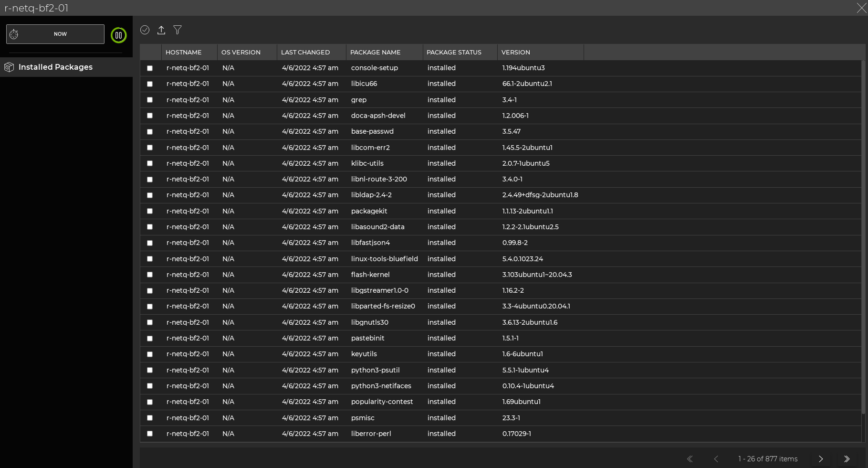Sort by LAST CHANGED column header
The image size is (868, 468).
pos(305,53)
